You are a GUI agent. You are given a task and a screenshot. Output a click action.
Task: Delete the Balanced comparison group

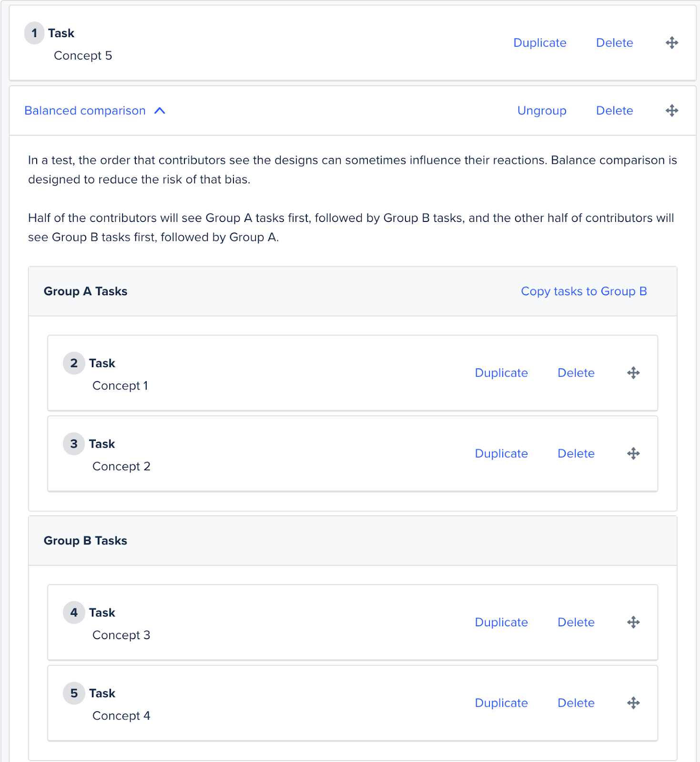click(614, 110)
